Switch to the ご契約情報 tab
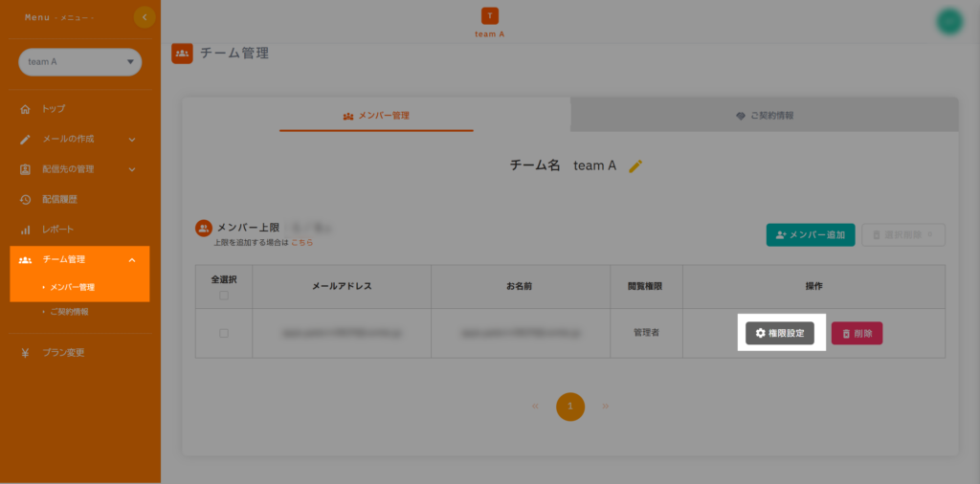 pyautogui.click(x=764, y=115)
